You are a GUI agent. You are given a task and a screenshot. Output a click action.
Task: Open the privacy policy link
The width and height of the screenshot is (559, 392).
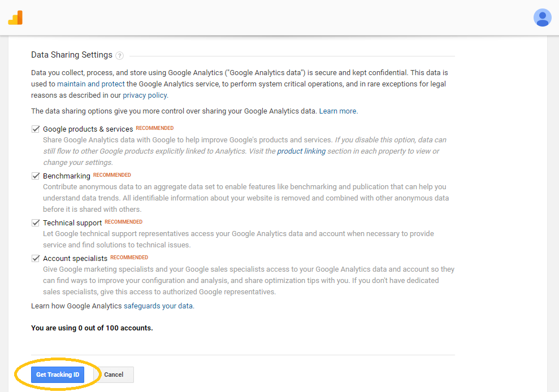(x=145, y=95)
